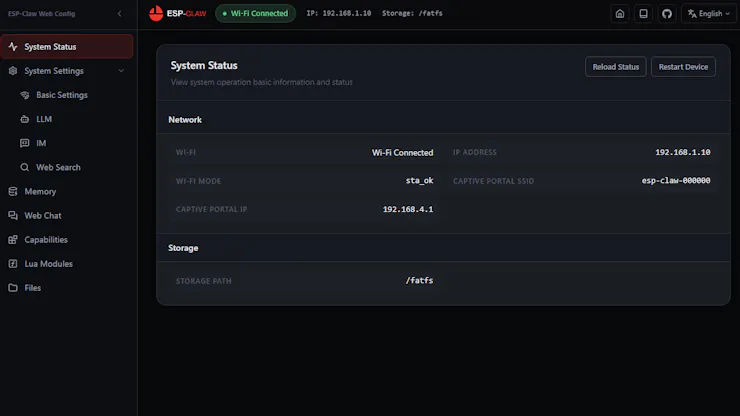Viewport: 740px width, 416px height.
Task: Click the Lua Modules script icon
Action: tap(13, 263)
